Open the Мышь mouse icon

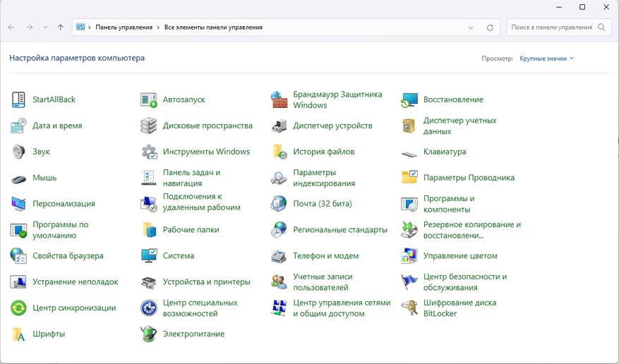(x=18, y=179)
